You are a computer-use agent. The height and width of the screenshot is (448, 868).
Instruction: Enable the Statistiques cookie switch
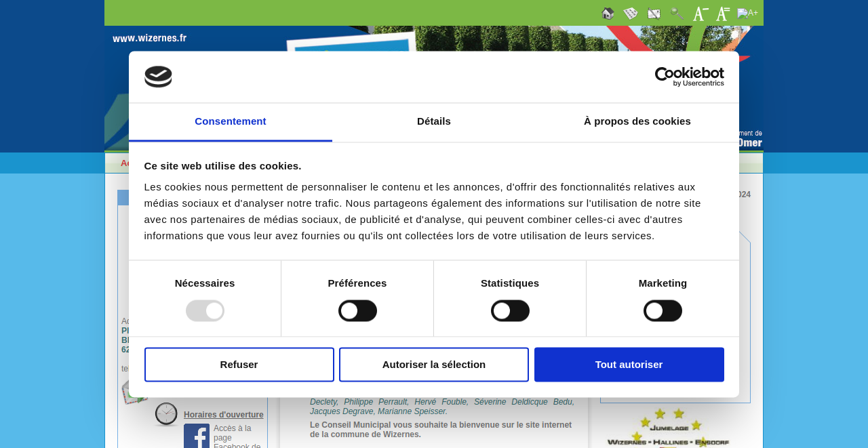510,311
